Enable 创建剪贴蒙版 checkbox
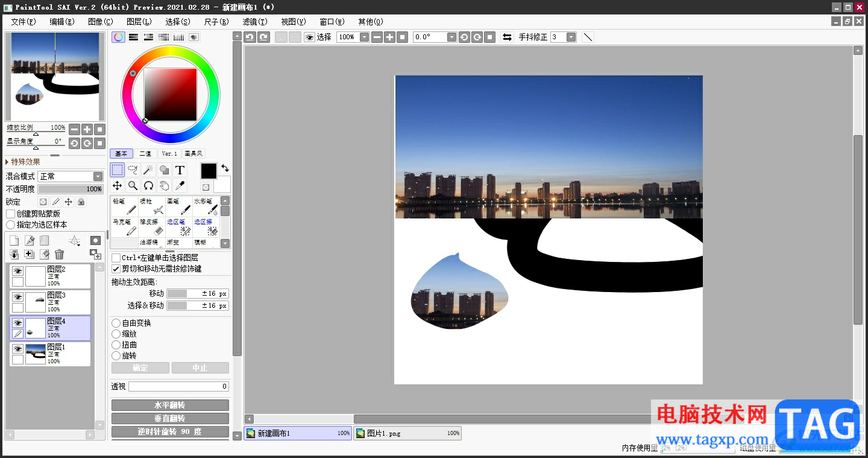Screen dimensions: 868x458 tap(11, 214)
